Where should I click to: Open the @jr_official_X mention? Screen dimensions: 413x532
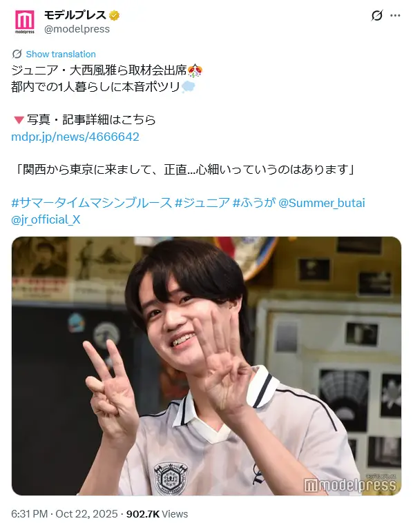(x=46, y=219)
